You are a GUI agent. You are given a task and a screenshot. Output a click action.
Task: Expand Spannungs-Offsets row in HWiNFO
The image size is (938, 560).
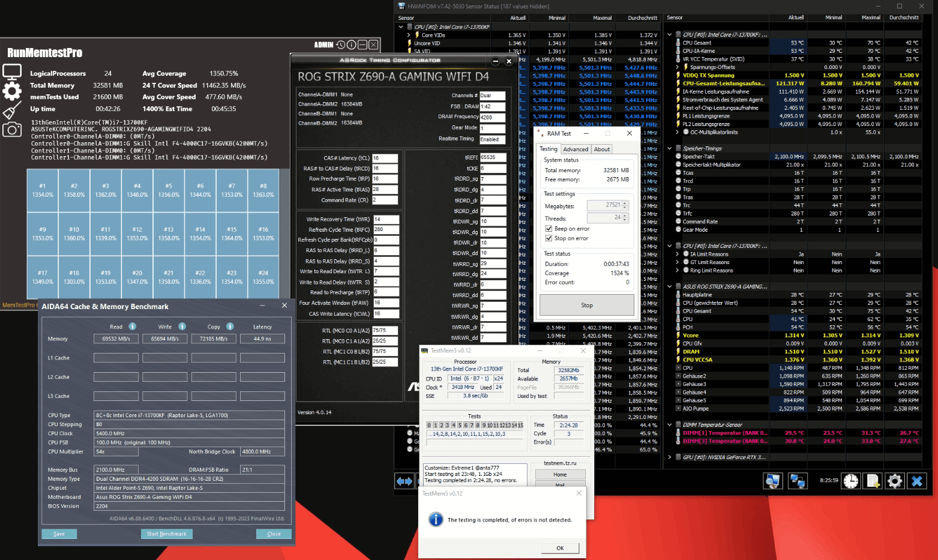pyautogui.click(x=678, y=67)
